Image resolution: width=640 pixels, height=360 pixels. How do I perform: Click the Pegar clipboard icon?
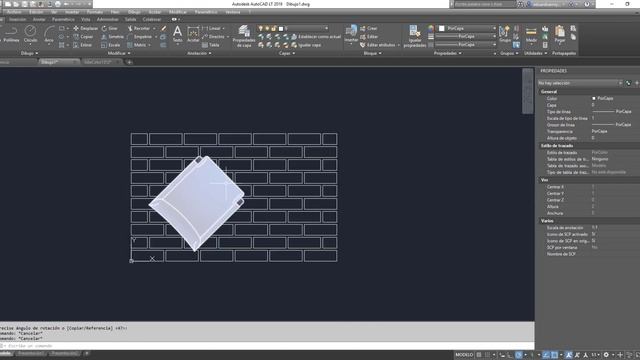(560, 33)
